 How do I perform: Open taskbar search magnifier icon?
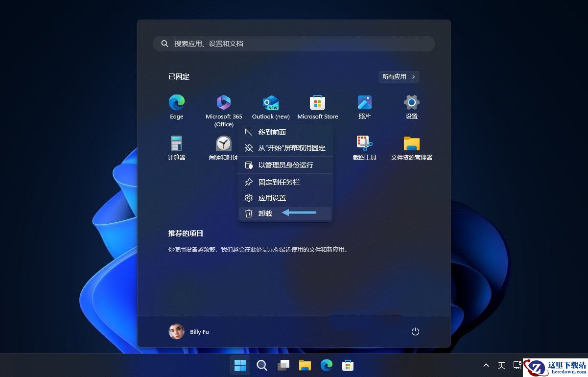click(x=262, y=365)
